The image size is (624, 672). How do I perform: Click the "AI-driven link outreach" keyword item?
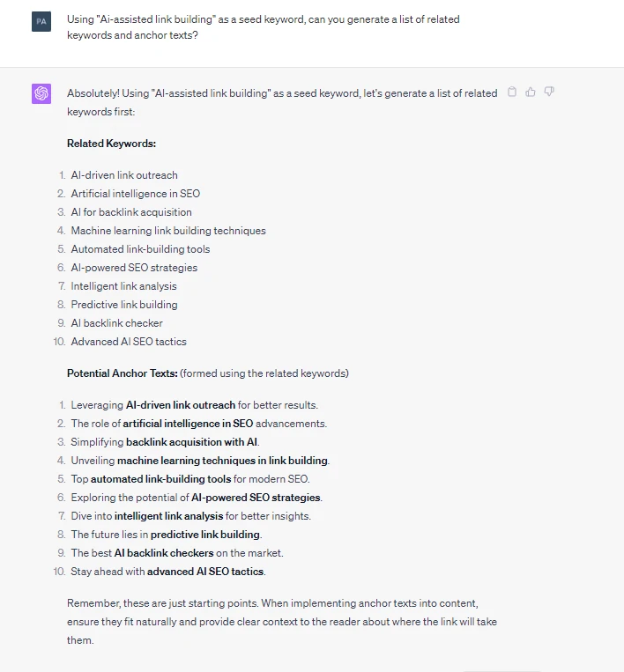point(124,175)
